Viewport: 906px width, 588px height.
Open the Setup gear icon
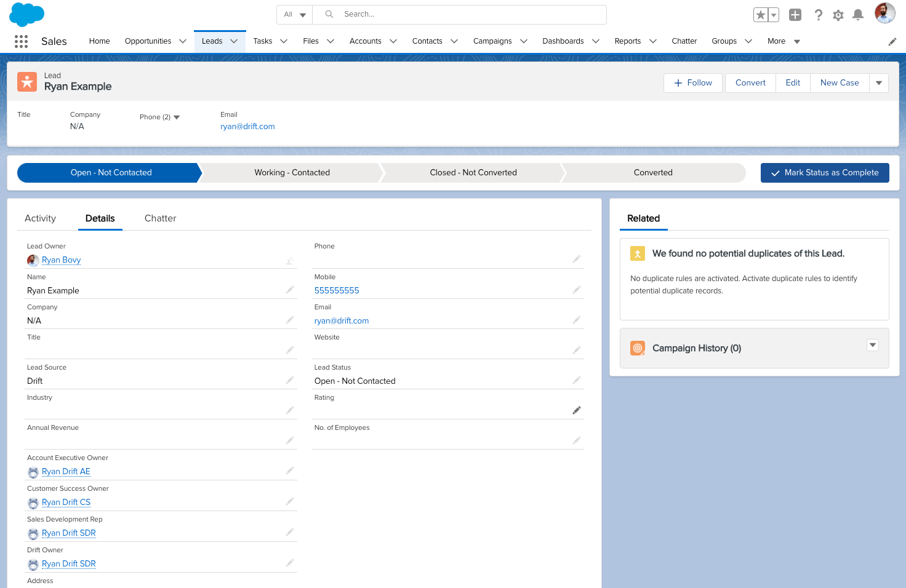[838, 15]
